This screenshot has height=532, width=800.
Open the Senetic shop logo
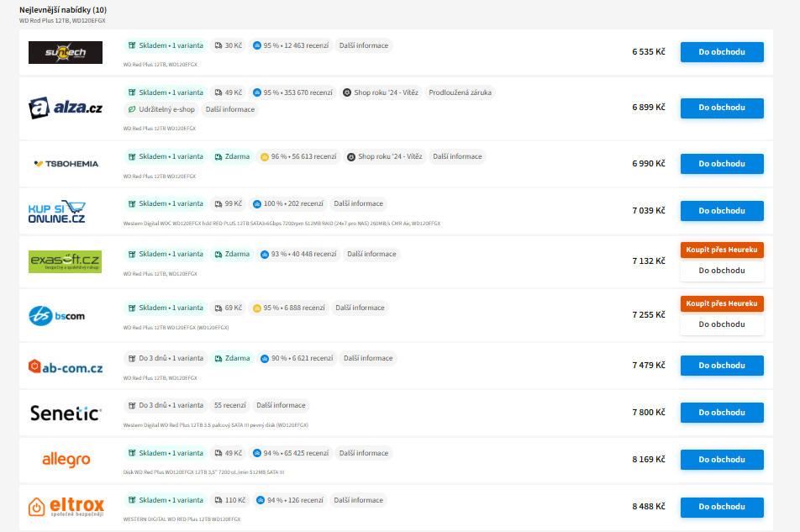[66, 413]
